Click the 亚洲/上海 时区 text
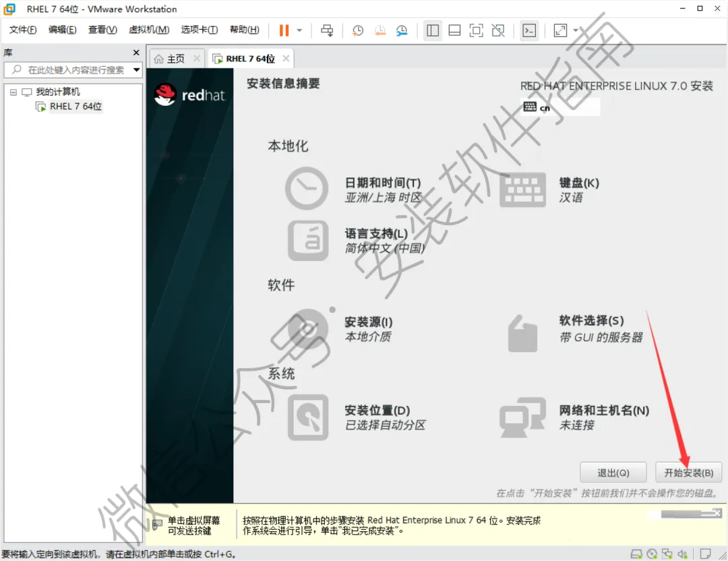728x561 pixels. pos(383,198)
